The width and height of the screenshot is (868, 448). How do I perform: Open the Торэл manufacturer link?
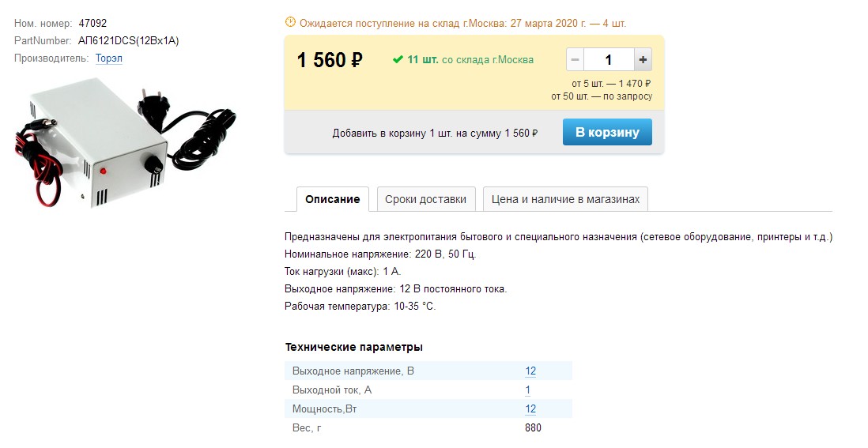point(109,58)
